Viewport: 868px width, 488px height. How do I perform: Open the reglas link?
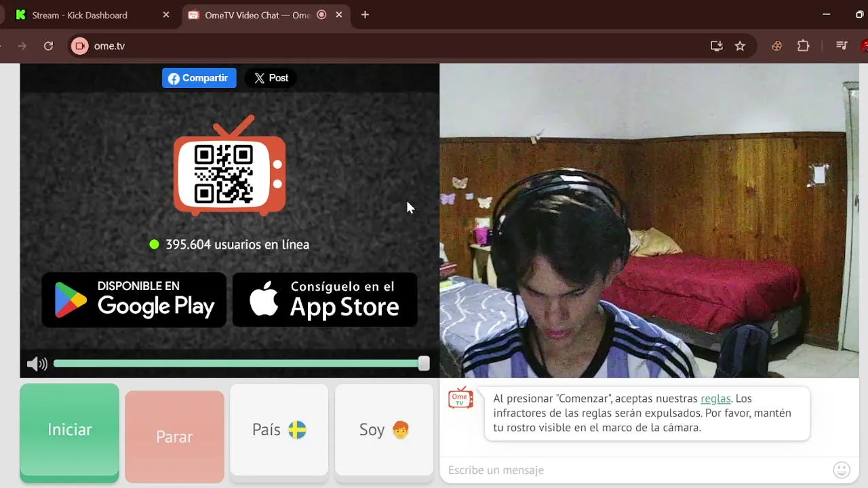(x=715, y=399)
